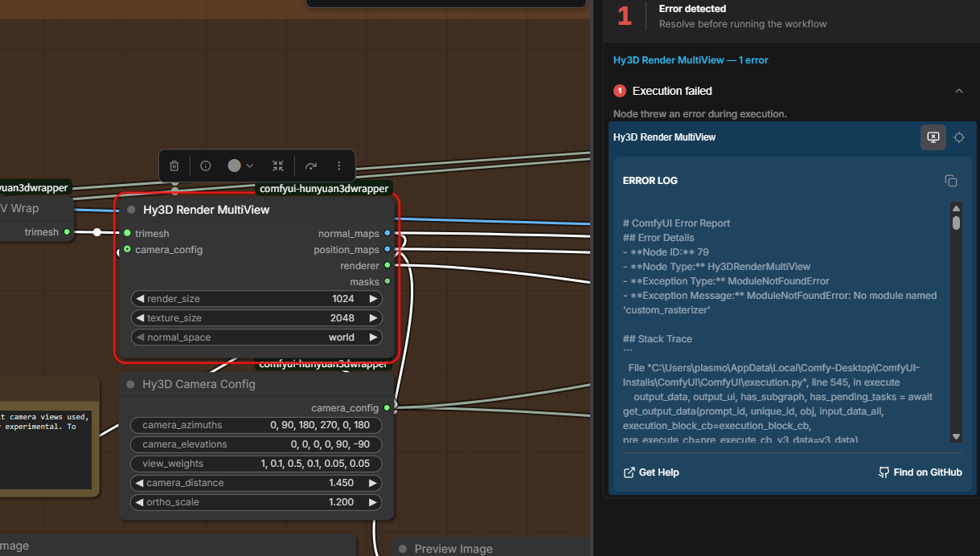The image size is (980, 556).
Task: Click monitor-with-X icon in error panel
Action: [x=933, y=137]
